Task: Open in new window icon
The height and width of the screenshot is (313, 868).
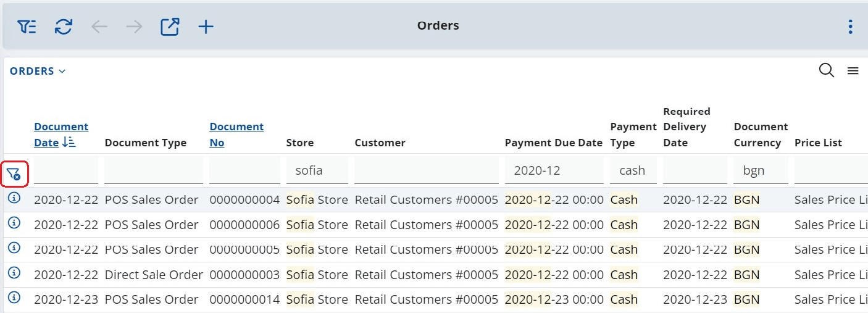Action: click(x=170, y=27)
